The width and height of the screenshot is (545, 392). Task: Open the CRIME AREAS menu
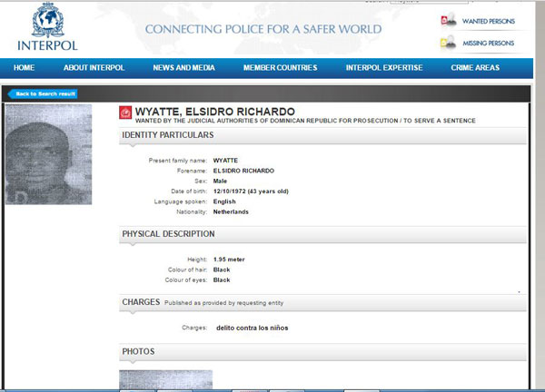pos(475,68)
